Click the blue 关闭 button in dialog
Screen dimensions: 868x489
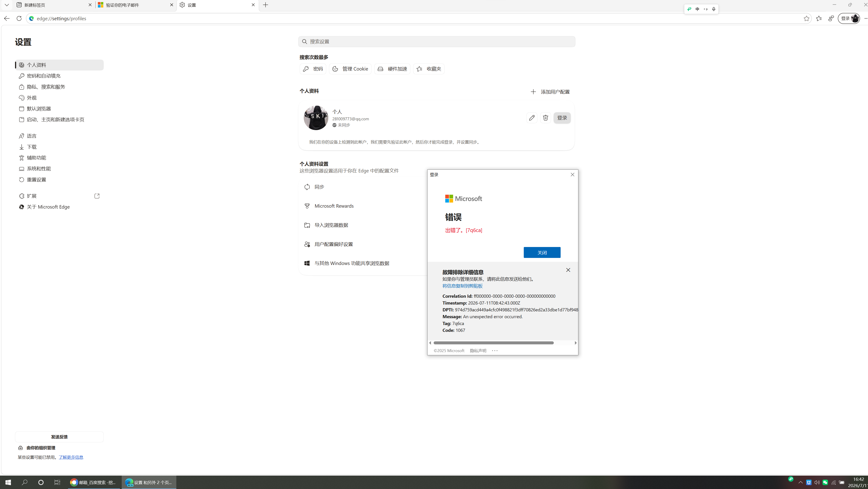(x=542, y=253)
